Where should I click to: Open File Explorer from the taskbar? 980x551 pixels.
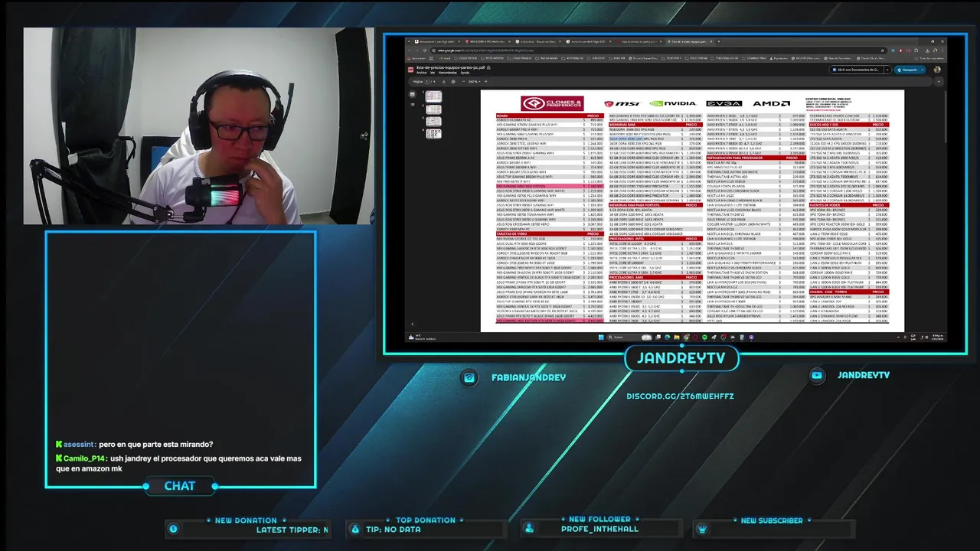pyautogui.click(x=676, y=337)
